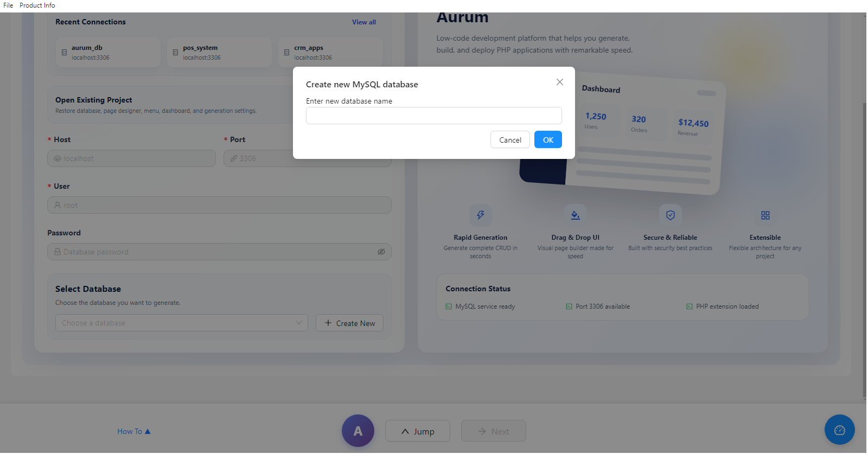Confirm with the OK button
Image resolution: width=868 pixels, height=473 pixels.
coord(548,140)
